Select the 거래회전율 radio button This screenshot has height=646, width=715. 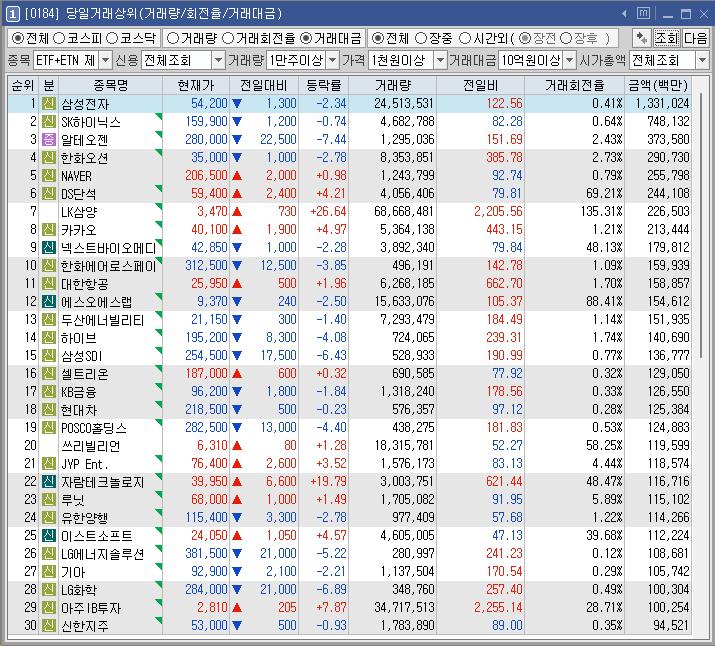228,38
